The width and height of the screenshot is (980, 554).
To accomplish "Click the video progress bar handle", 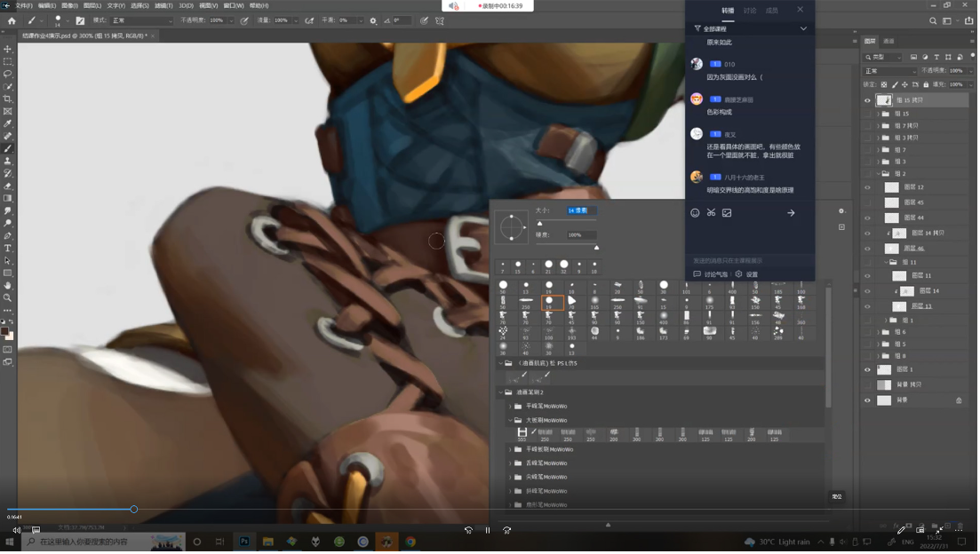I will coord(134,510).
